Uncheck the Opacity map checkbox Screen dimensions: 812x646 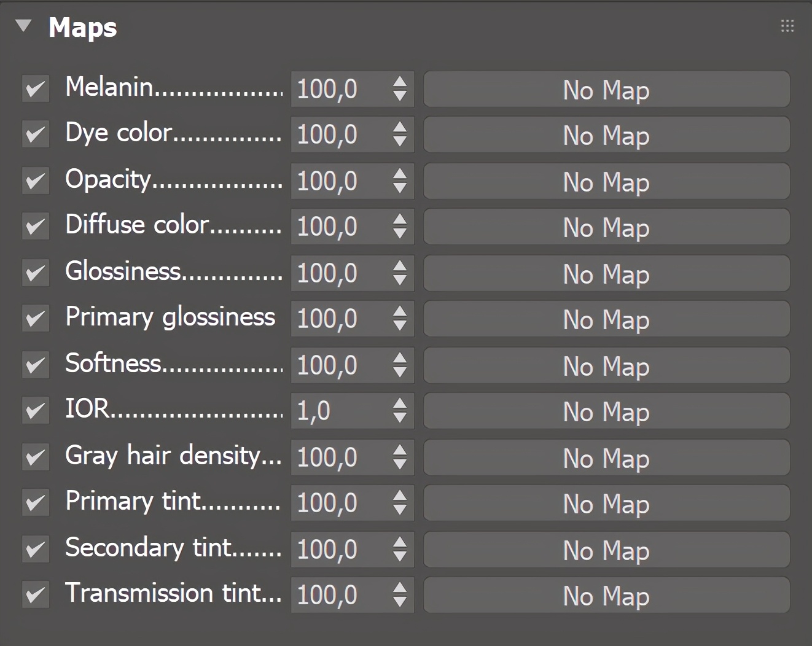36,181
